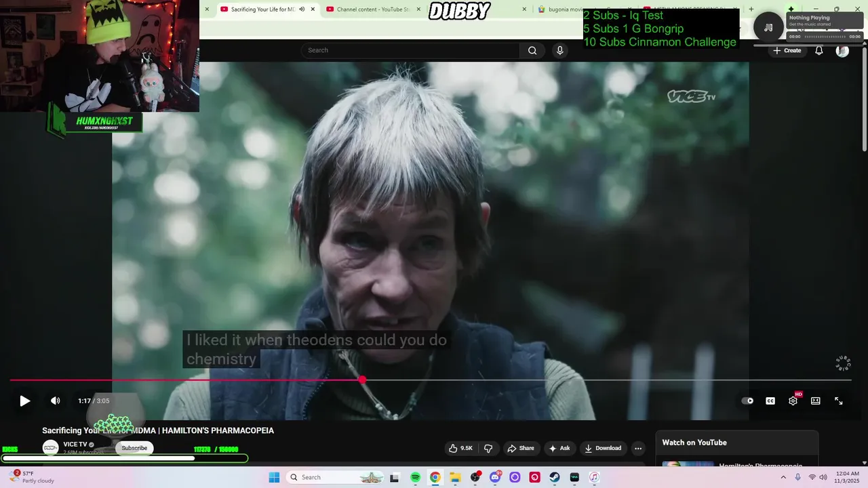Open the more actions three-dot menu
Image resolution: width=868 pixels, height=488 pixels.
tap(637, 448)
